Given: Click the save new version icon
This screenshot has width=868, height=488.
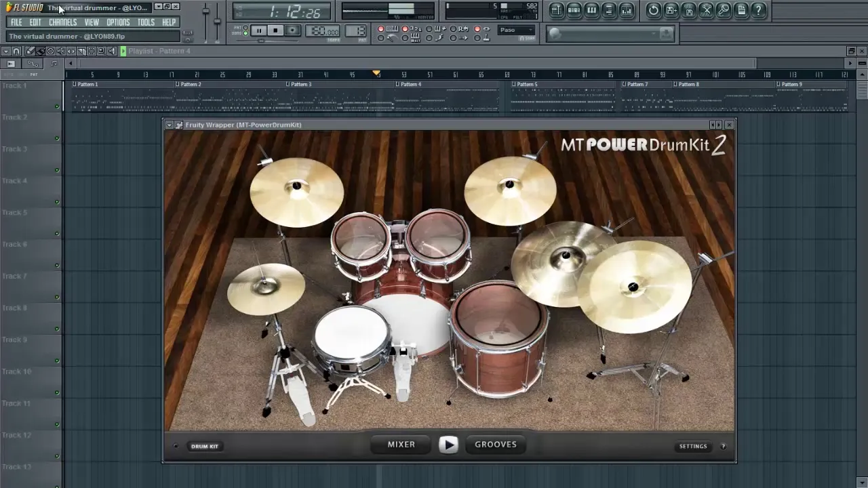Looking at the screenshot, I should pyautogui.click(x=671, y=10).
